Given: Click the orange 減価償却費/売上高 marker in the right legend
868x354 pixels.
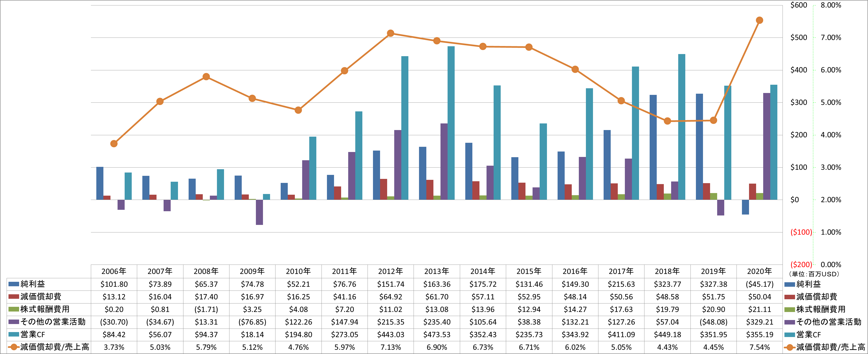Looking at the screenshot, I should [x=790, y=347].
